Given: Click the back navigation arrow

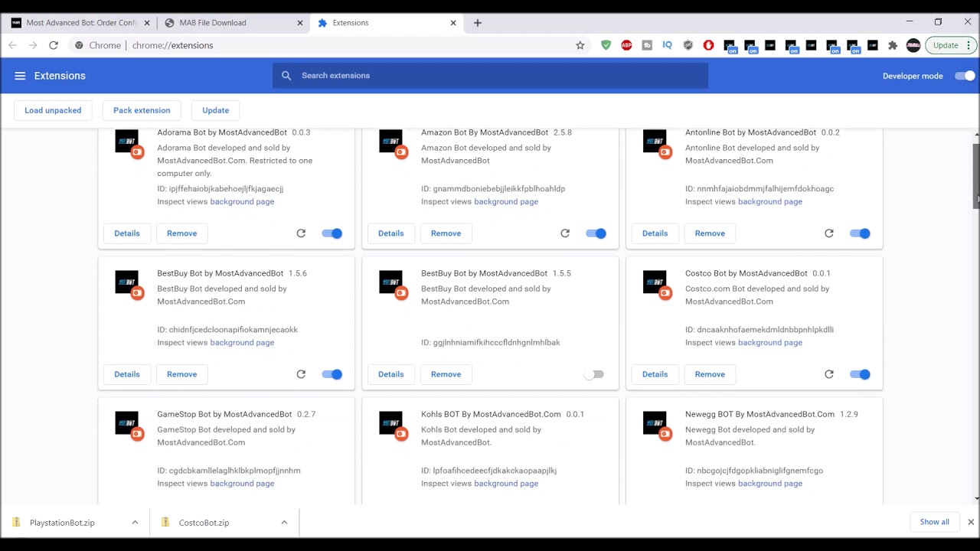Looking at the screenshot, I should click(x=12, y=45).
